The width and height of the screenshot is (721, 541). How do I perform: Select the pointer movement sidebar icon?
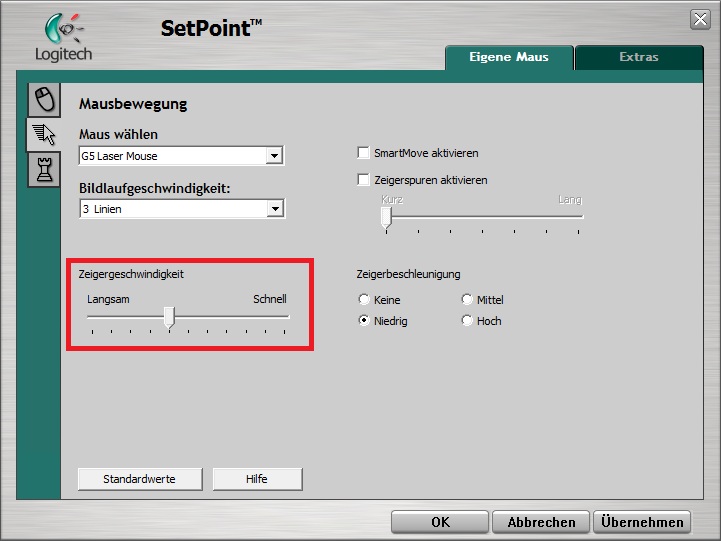44,135
